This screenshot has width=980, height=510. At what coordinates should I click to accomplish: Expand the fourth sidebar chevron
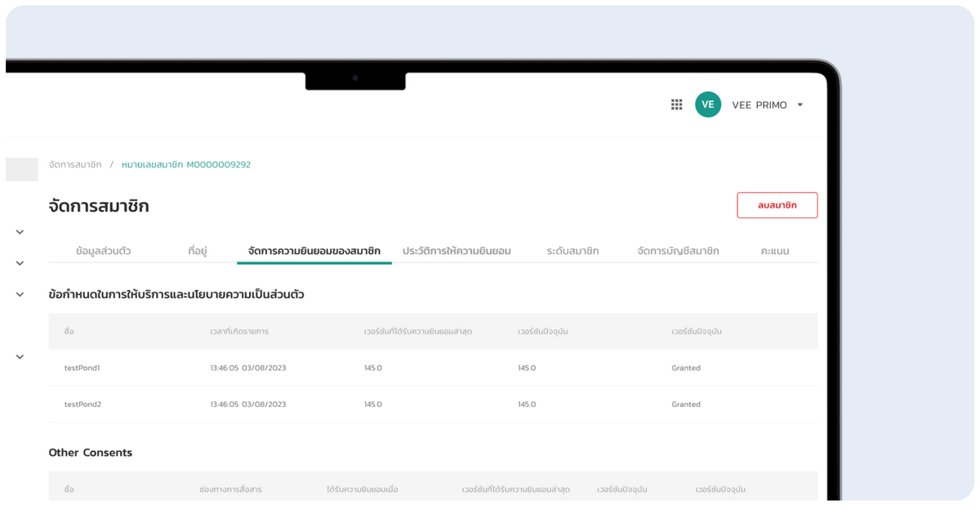[20, 356]
